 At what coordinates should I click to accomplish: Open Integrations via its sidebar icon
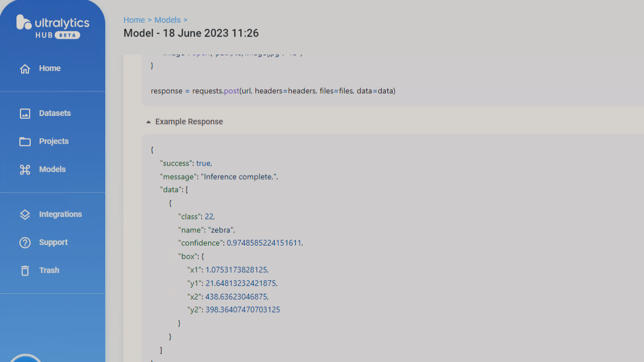point(25,214)
